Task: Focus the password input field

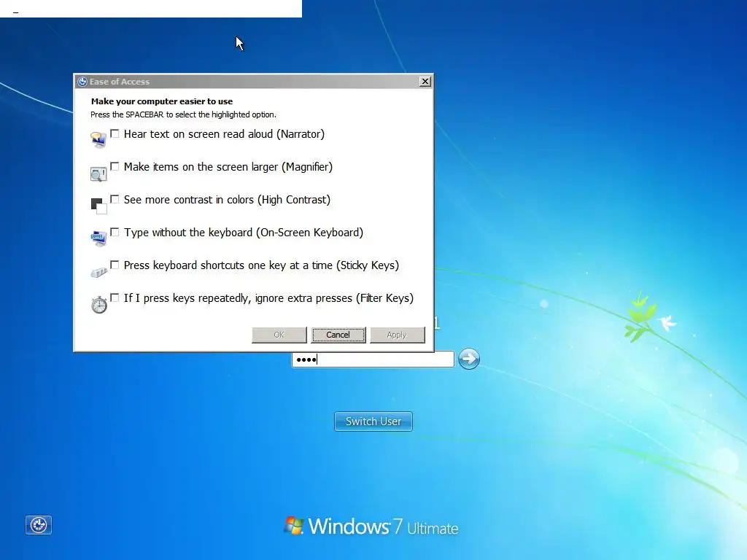Action: click(373, 359)
